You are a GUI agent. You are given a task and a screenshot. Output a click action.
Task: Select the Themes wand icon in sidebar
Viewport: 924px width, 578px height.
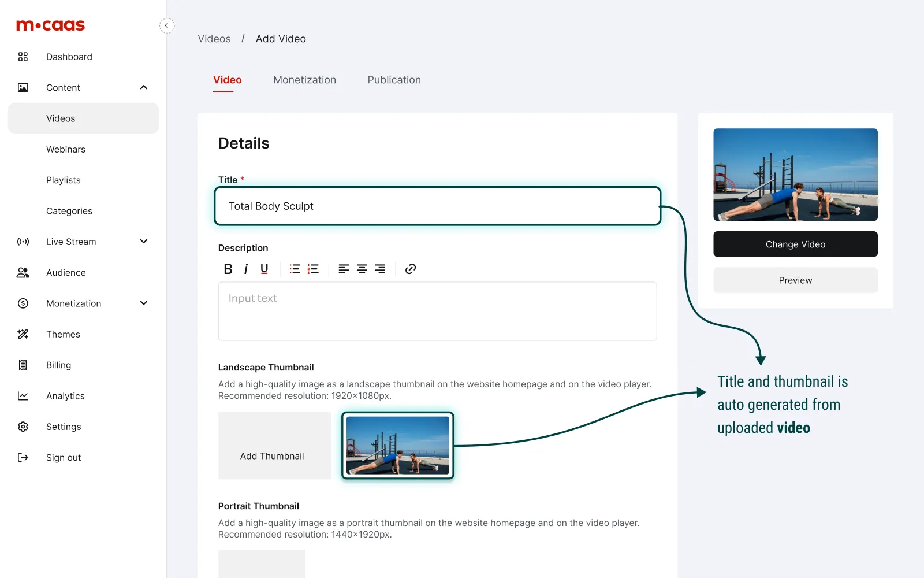(x=23, y=334)
